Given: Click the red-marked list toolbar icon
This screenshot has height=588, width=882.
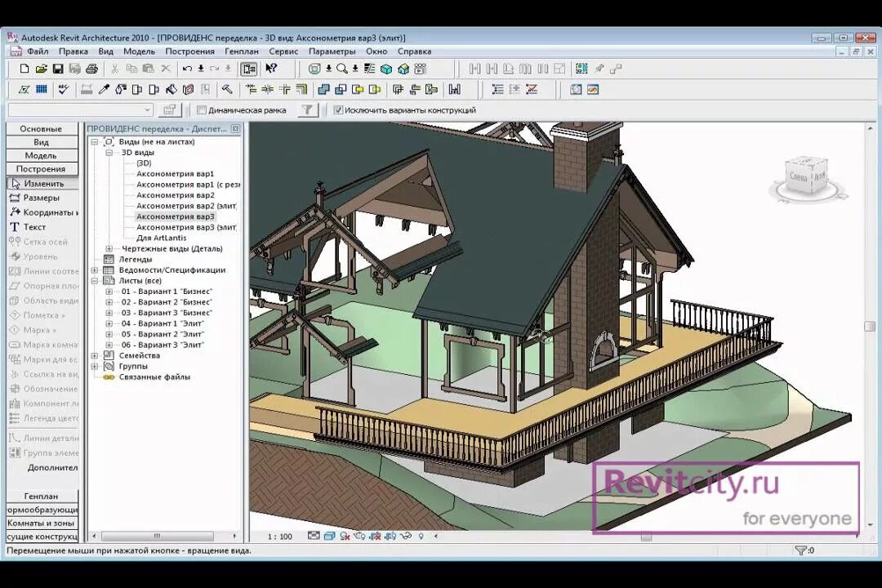Looking at the screenshot, I should point(532,90).
